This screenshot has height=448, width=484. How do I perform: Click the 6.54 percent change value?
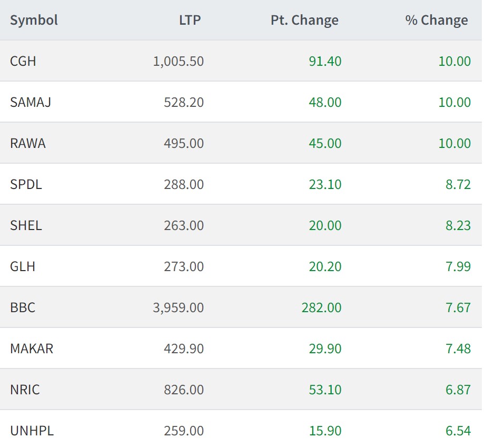(x=457, y=431)
